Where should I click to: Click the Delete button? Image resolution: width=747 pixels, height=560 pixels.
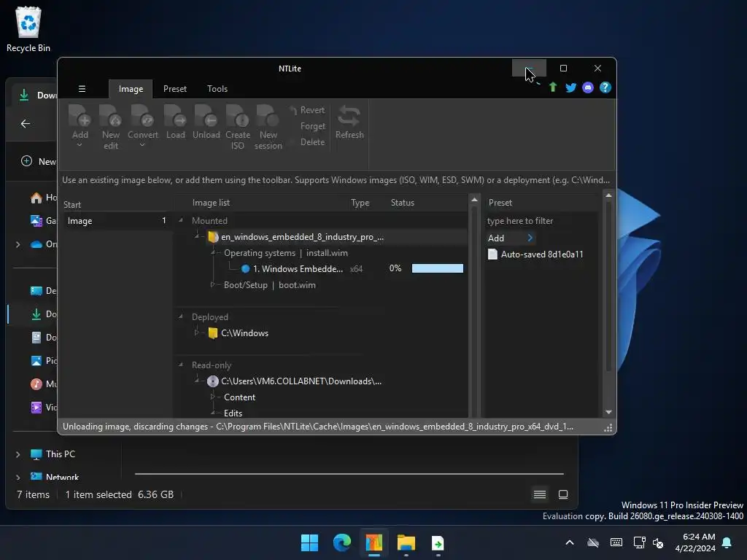[312, 142]
